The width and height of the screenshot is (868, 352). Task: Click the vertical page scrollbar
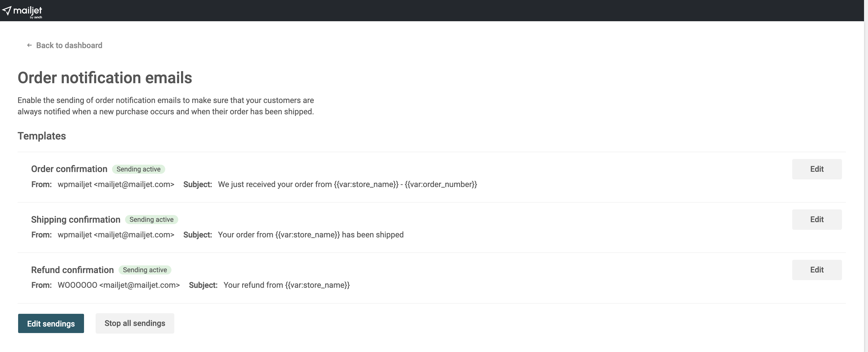[866, 168]
